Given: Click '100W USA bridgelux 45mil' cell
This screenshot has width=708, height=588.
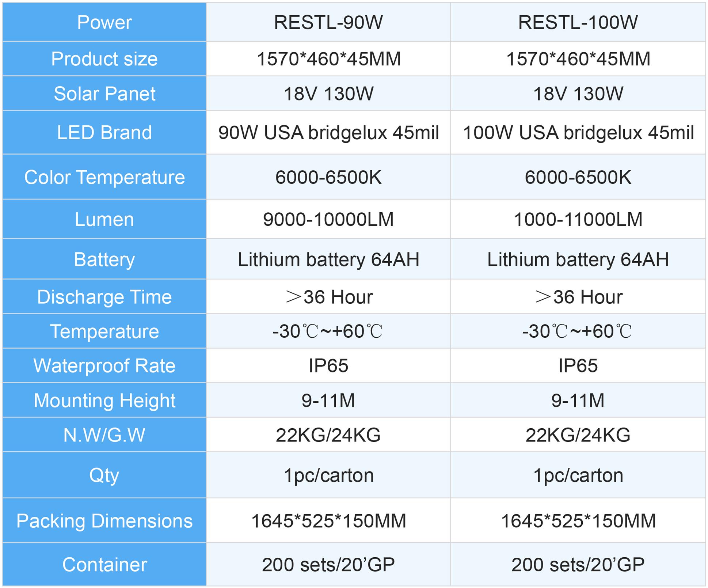Looking at the screenshot, I should (x=578, y=132).
